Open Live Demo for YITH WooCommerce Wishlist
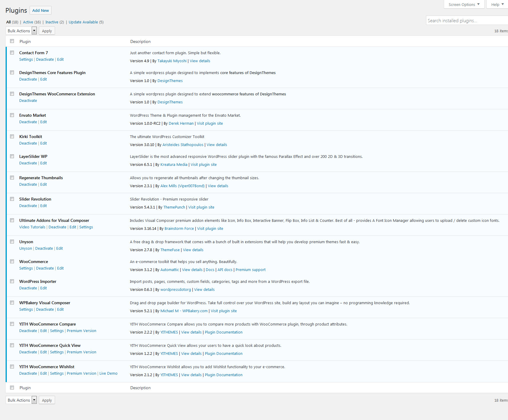Image resolution: width=508 pixels, height=420 pixels. [108, 373]
